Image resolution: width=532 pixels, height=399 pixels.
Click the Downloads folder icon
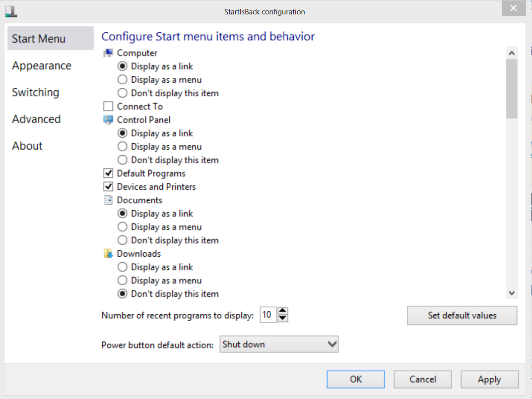(108, 254)
